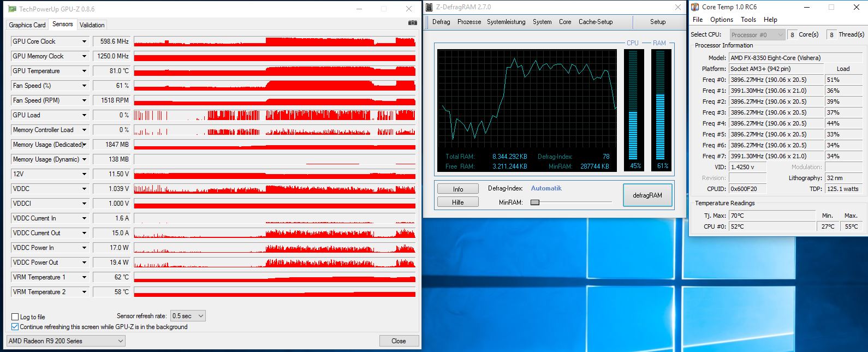The image size is (868, 352).
Task: Open Core Temp File menu
Action: pos(698,20)
